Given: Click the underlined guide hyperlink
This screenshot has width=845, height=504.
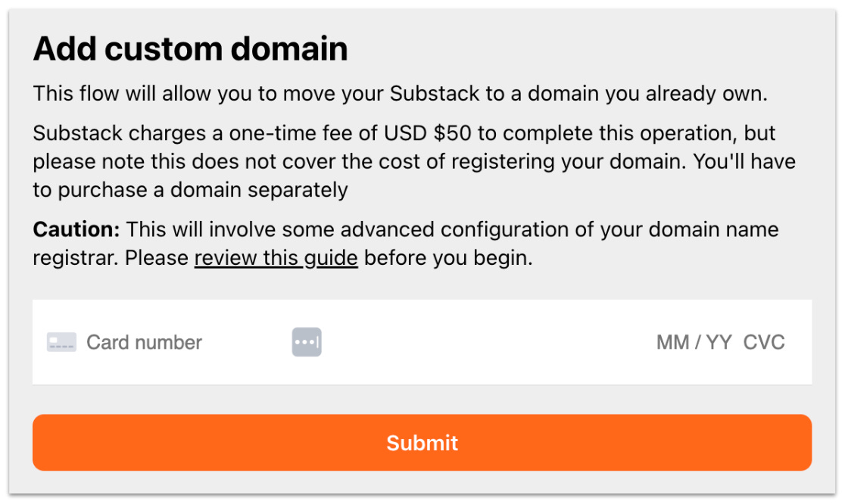Looking at the screenshot, I should (276, 257).
